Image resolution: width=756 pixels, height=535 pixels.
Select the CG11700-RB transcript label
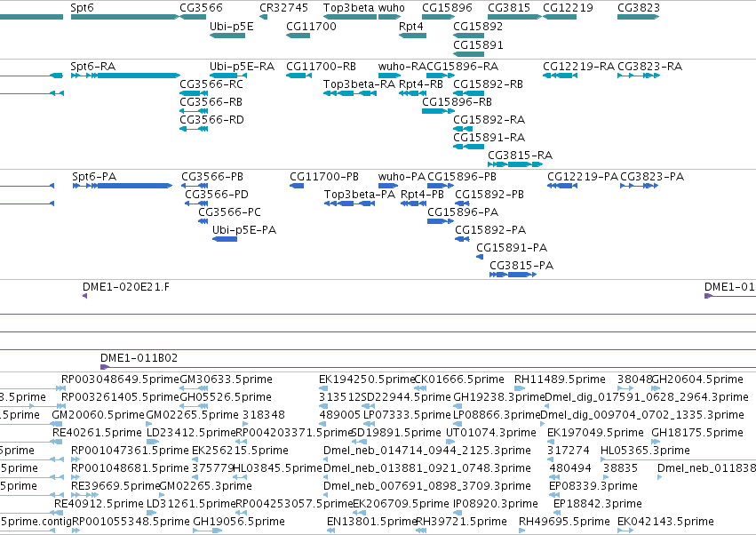tap(321, 66)
